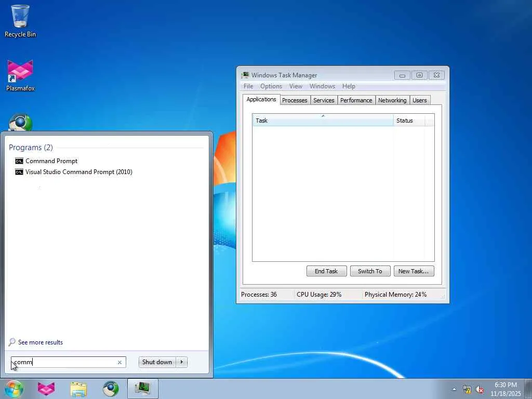This screenshot has height=399, width=532.
Task: Click CPU Usage: 29% in status bar
Action: [x=319, y=295]
